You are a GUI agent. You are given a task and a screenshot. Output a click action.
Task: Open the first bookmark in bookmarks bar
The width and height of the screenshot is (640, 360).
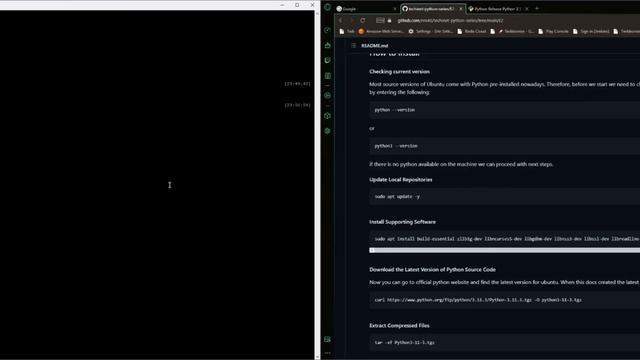[347, 31]
